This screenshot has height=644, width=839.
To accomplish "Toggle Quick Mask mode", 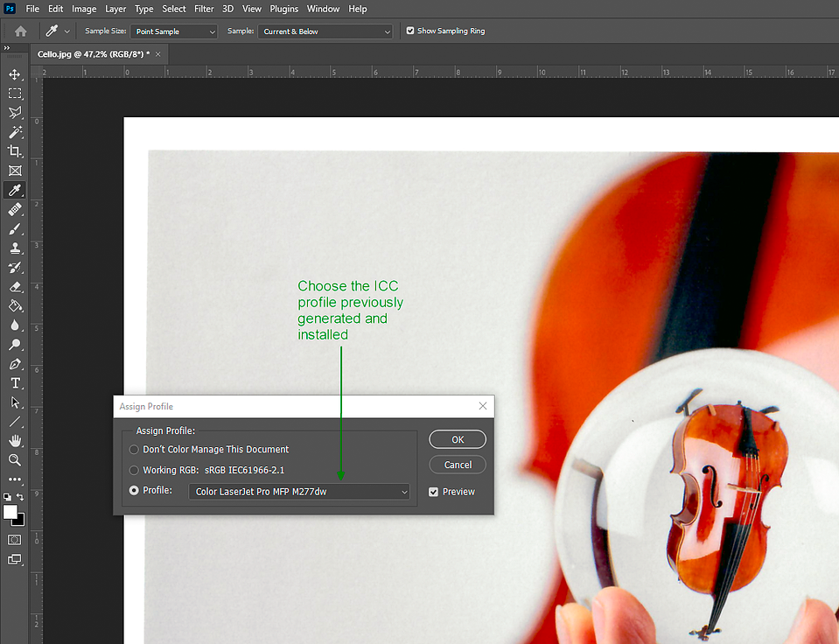I will click(x=15, y=540).
